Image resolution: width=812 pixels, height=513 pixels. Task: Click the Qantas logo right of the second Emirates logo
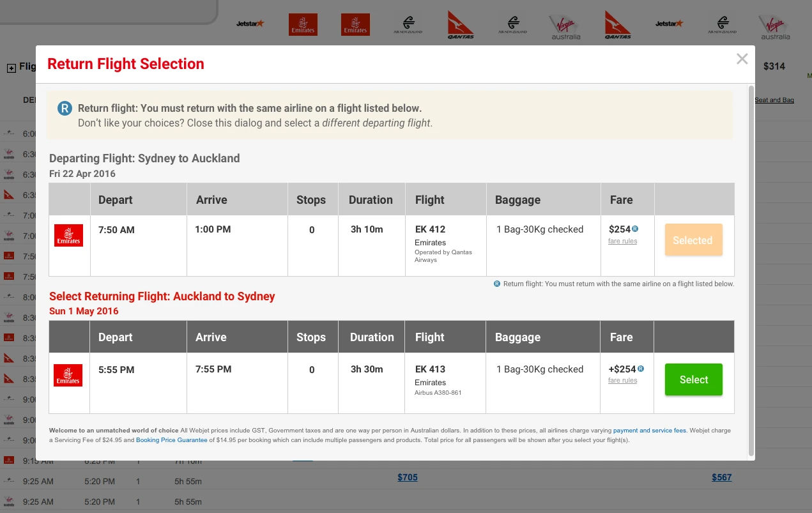461,25
